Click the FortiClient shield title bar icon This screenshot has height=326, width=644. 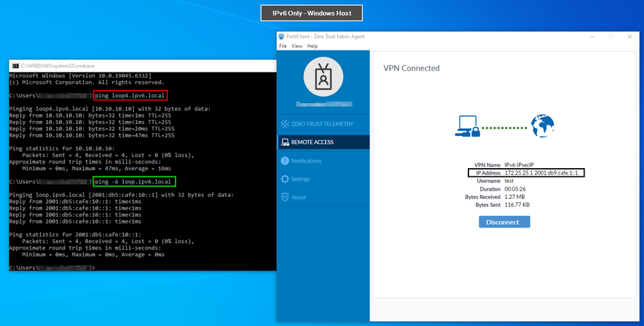pyautogui.click(x=281, y=37)
